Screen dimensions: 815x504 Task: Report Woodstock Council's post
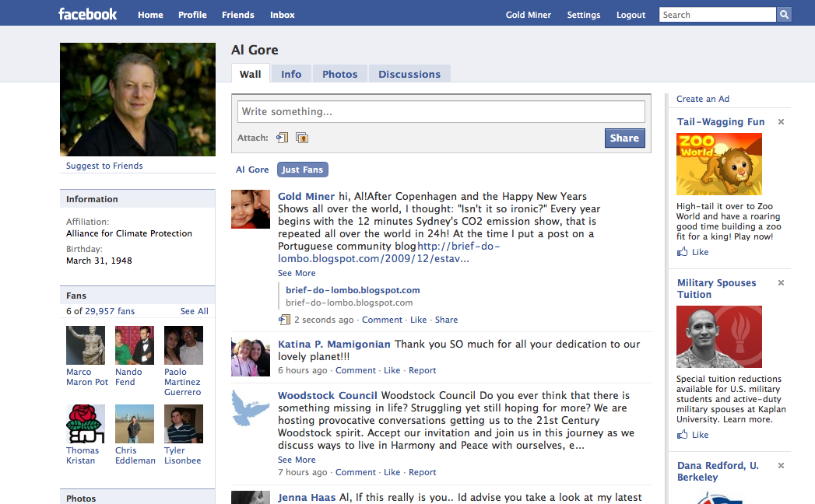coord(423,472)
